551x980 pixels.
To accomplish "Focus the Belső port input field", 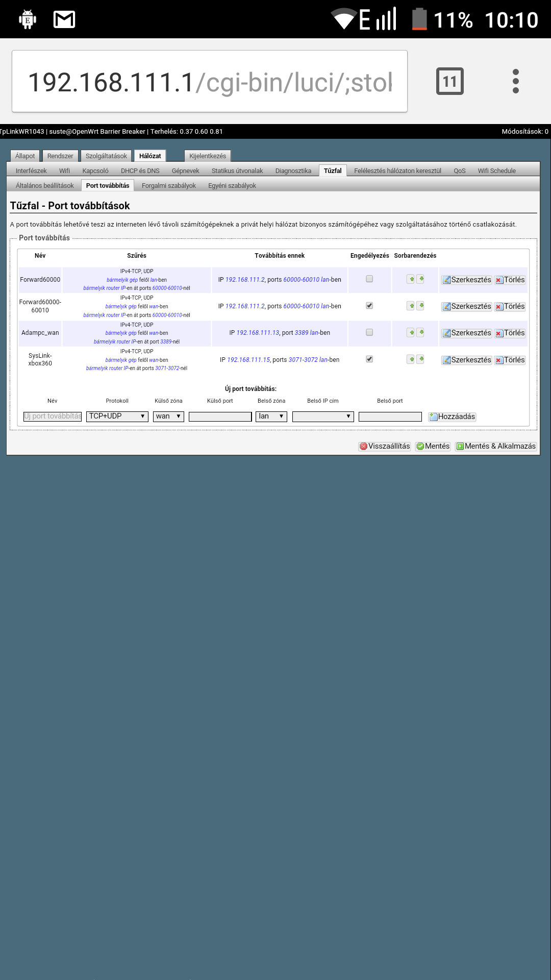I will coord(390,416).
